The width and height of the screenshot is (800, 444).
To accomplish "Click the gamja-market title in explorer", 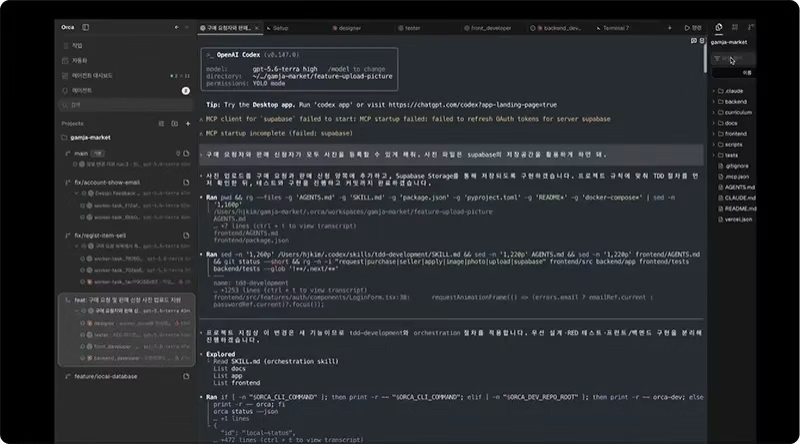I will (x=729, y=42).
